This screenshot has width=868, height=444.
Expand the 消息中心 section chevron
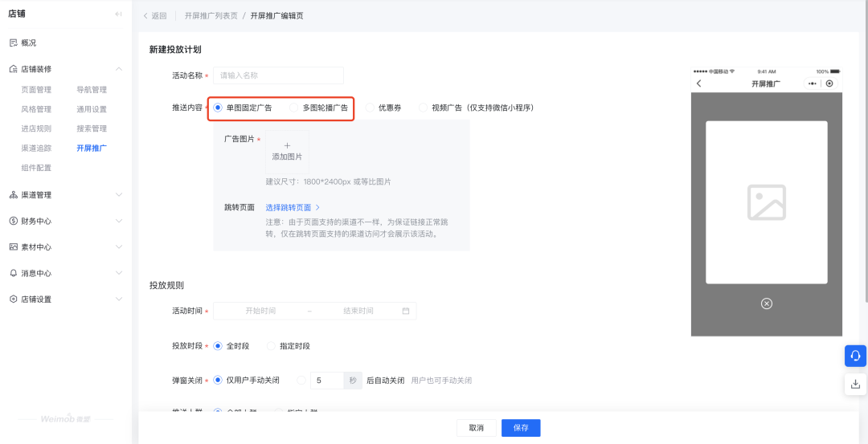[118, 273]
